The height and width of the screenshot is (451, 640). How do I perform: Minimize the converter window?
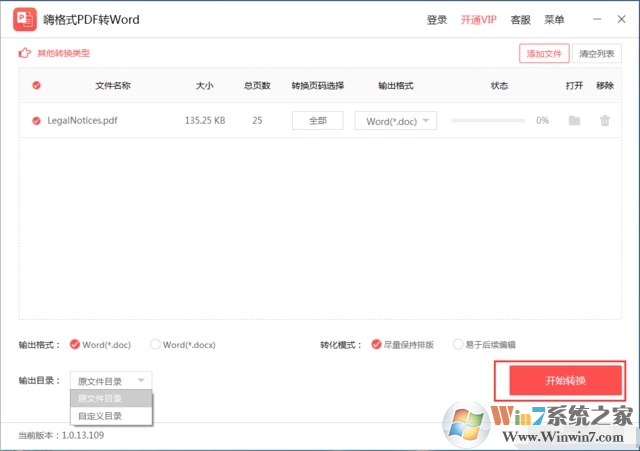597,19
